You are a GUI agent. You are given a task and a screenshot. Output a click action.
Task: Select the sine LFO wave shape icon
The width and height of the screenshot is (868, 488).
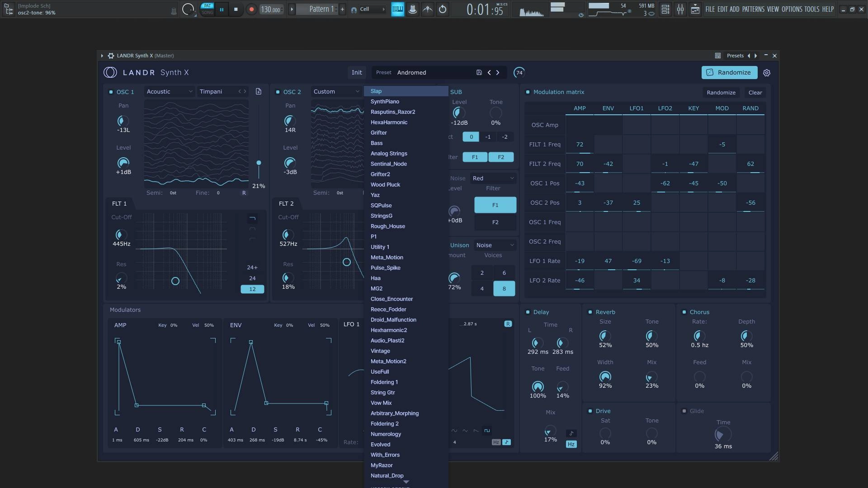(454, 431)
